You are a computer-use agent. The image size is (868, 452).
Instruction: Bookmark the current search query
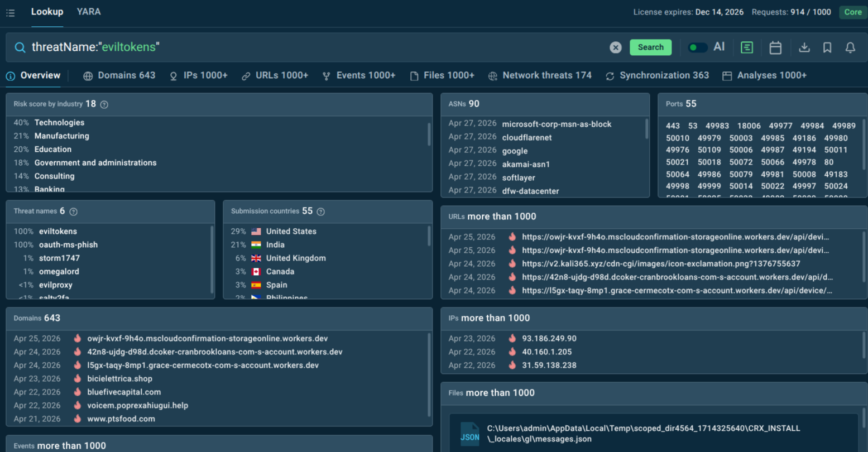[827, 47]
